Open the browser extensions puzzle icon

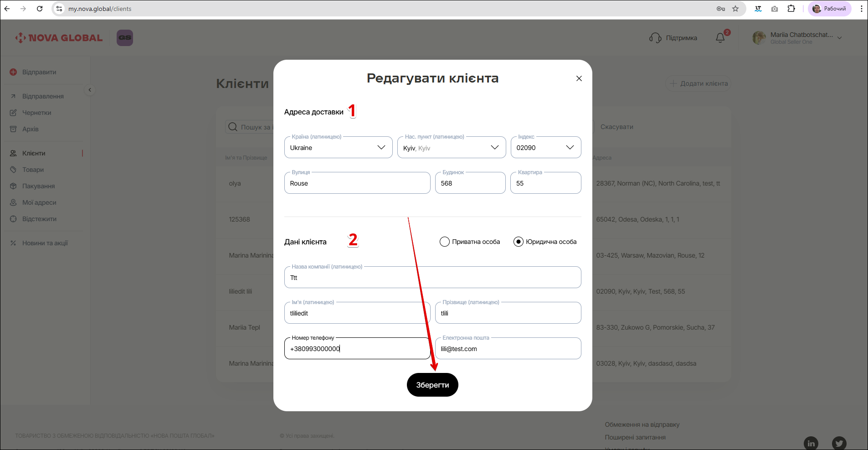(x=791, y=9)
